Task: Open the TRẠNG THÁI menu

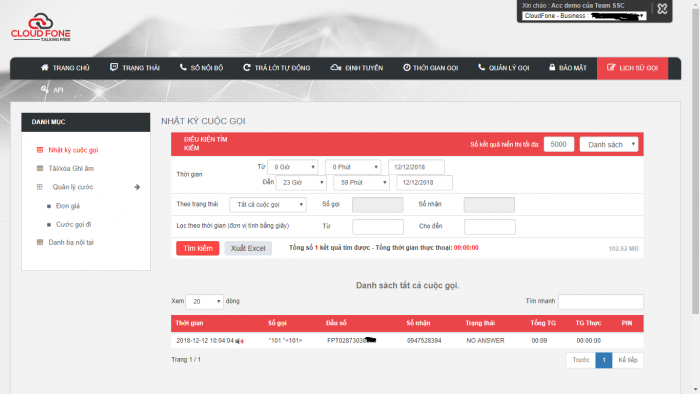Action: [135, 68]
